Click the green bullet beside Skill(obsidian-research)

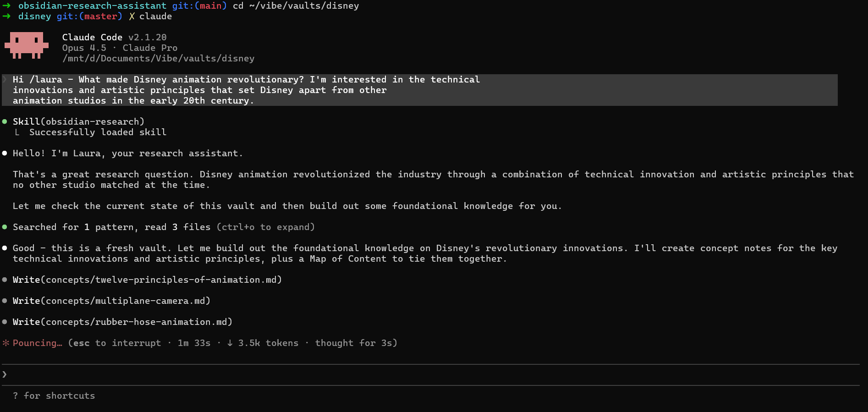[5, 121]
